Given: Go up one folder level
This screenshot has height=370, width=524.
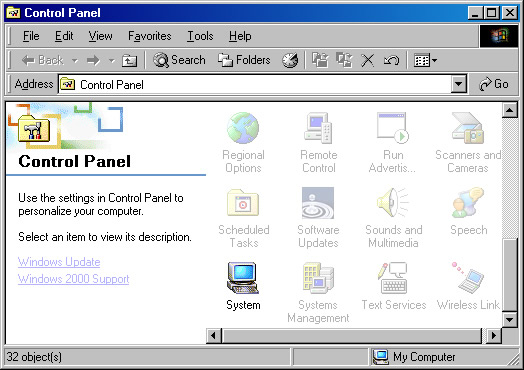Looking at the screenshot, I should point(129,60).
